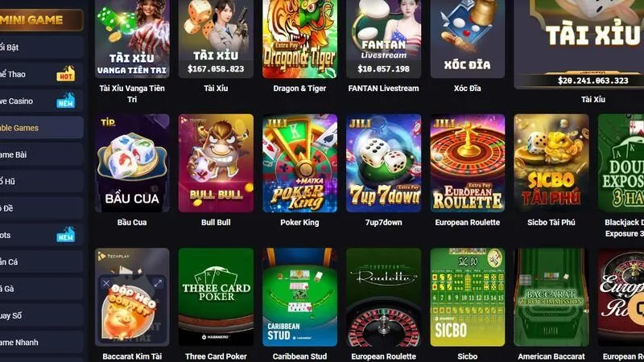Open Poker King game tile

point(299,163)
